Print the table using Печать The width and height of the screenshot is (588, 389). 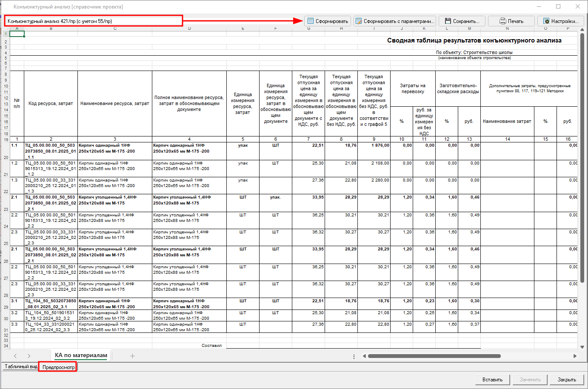pyautogui.click(x=511, y=21)
